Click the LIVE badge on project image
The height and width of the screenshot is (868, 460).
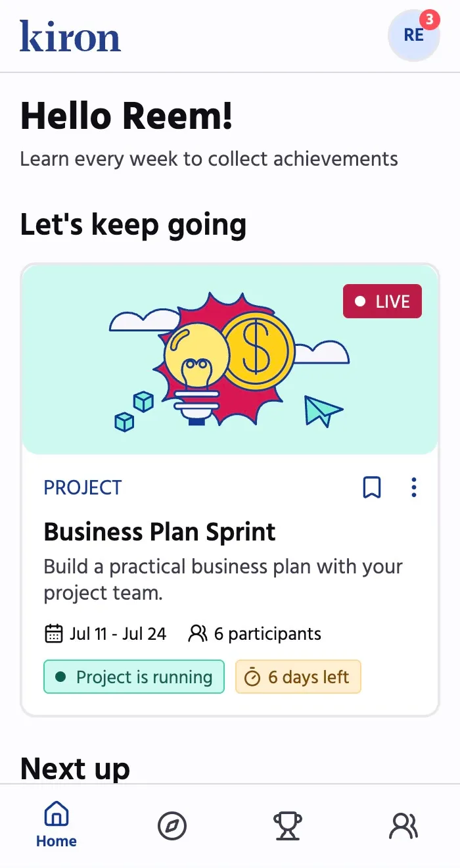(x=382, y=301)
